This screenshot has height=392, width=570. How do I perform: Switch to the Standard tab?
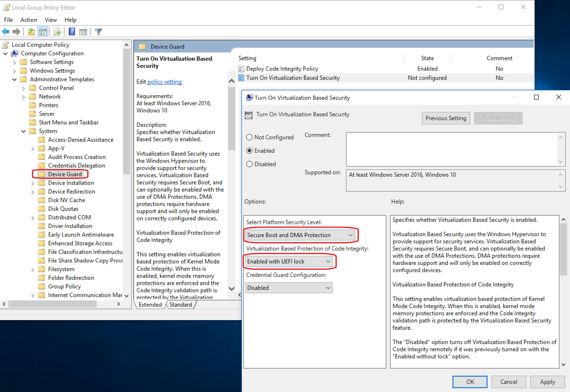181,305
